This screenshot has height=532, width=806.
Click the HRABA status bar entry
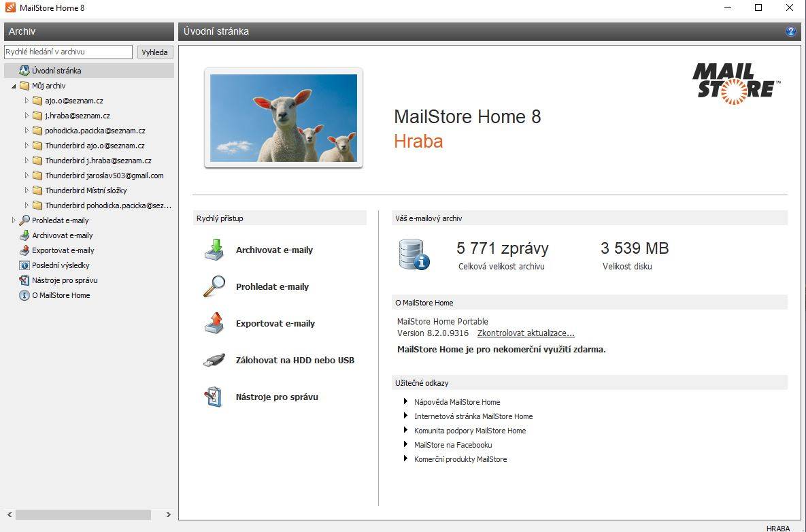[x=777, y=528]
